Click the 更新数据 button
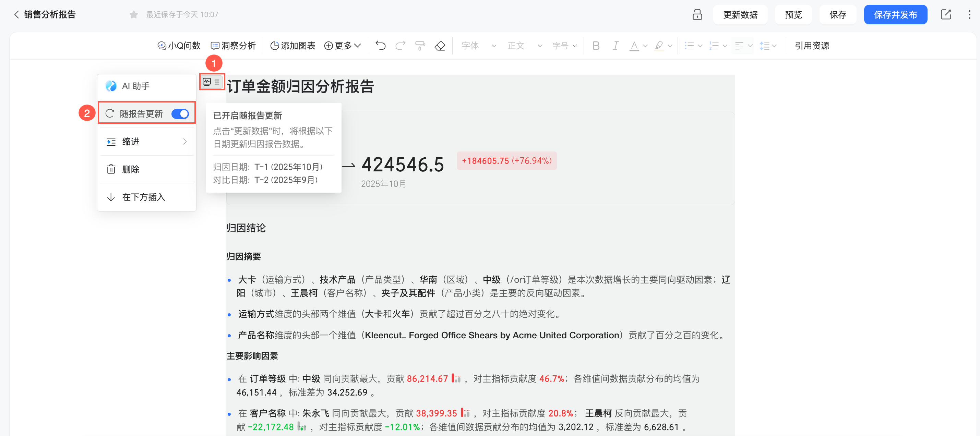Screen dimensions: 980x436 740,14
